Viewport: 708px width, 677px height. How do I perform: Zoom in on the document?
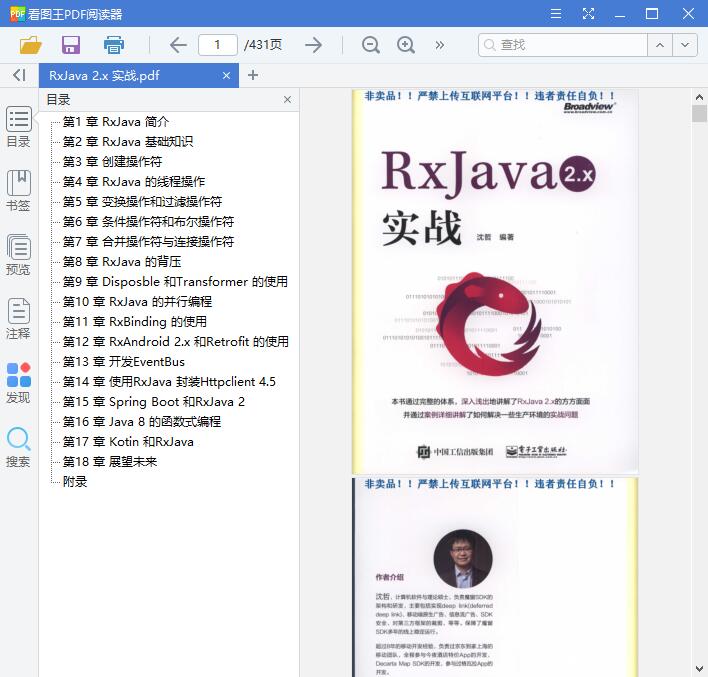tap(406, 45)
